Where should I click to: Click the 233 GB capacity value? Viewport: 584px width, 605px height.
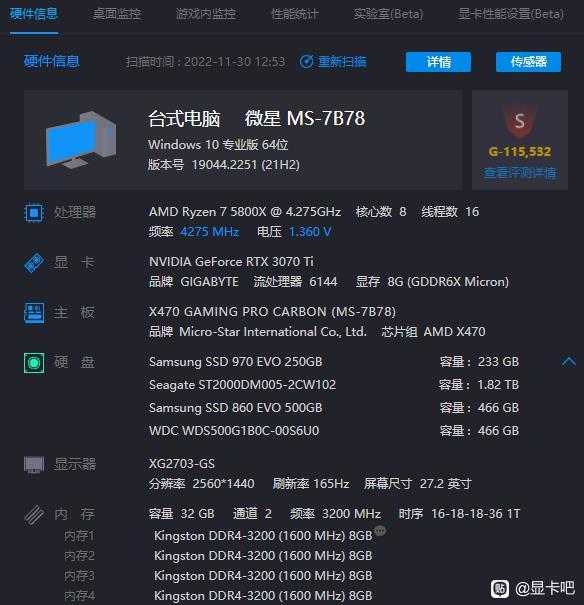pyautogui.click(x=498, y=362)
